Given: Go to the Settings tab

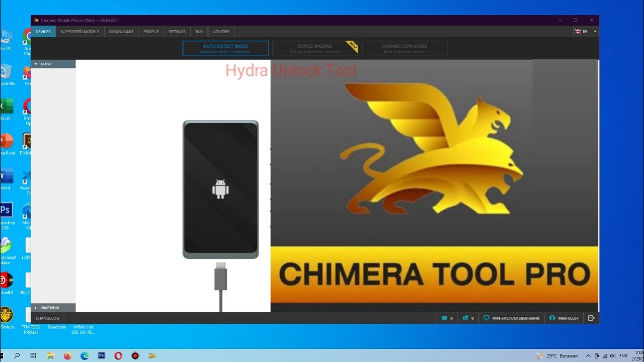Looking at the screenshot, I should tap(177, 32).
